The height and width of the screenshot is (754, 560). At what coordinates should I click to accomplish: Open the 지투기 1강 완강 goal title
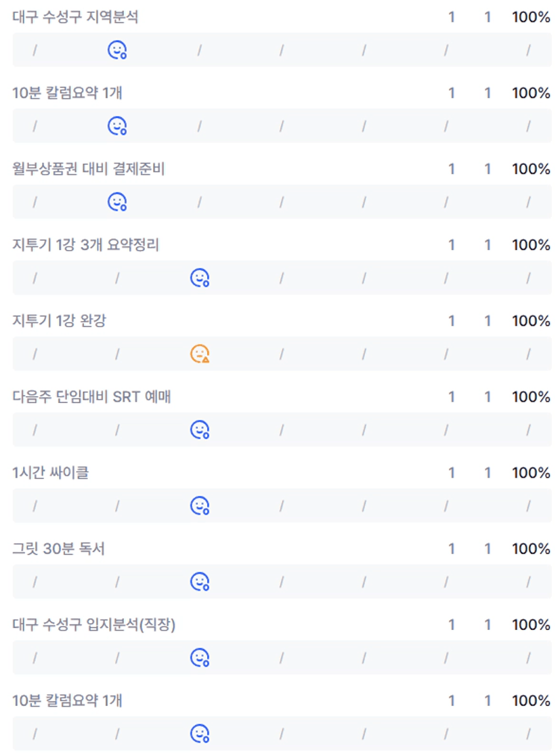point(59,321)
